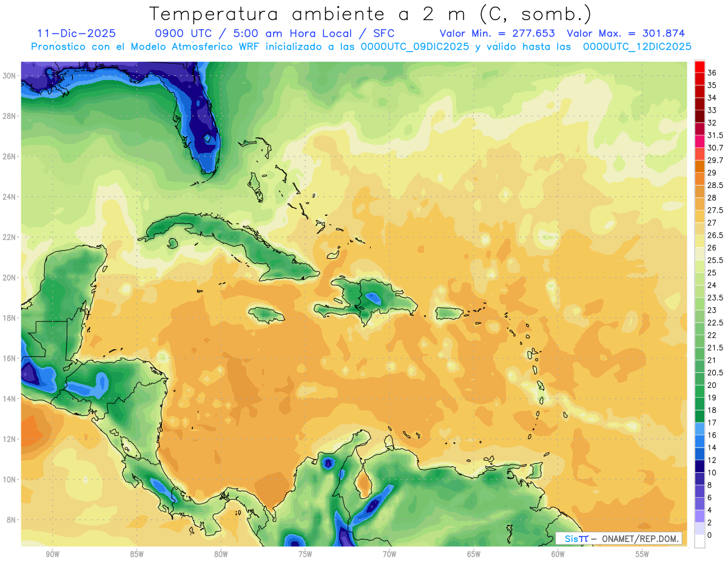Click the "SisTT - ONAMET/REP.DOM." credit box
Image resolution: width=728 pixels, height=562 pixels.
(618, 538)
